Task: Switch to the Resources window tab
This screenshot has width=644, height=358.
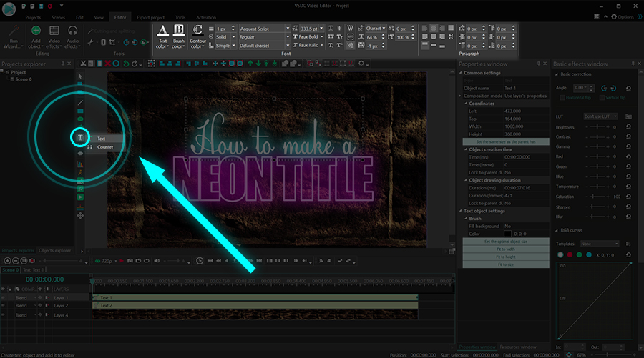Action: (518, 347)
